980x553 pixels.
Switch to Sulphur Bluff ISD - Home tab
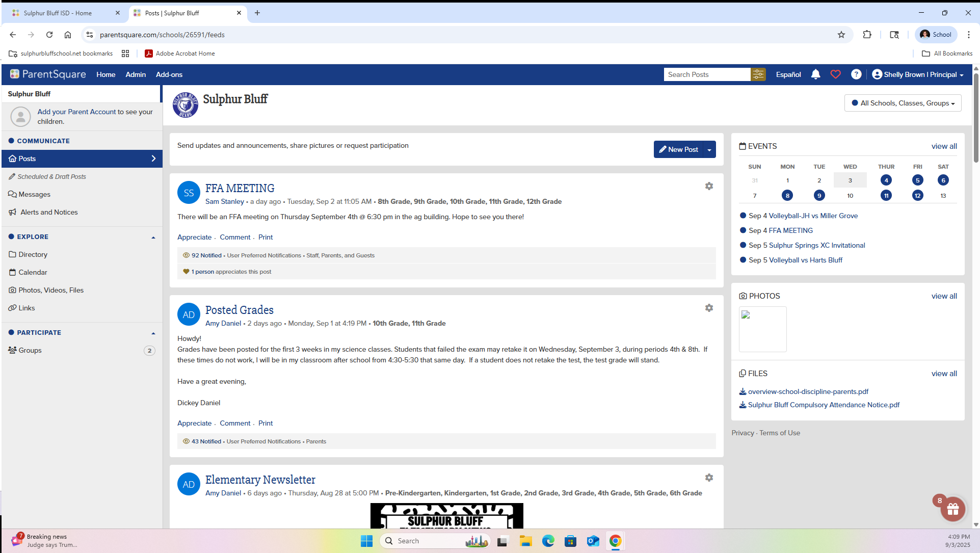point(58,13)
